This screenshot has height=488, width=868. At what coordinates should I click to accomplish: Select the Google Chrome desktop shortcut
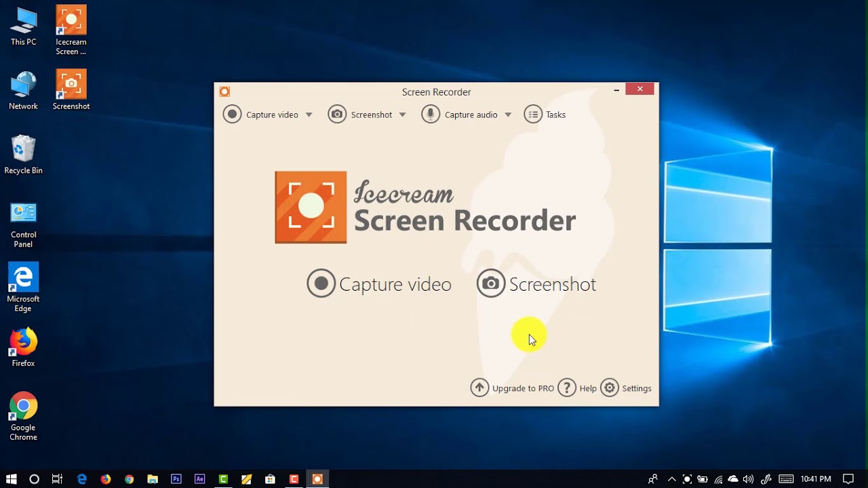click(23, 416)
